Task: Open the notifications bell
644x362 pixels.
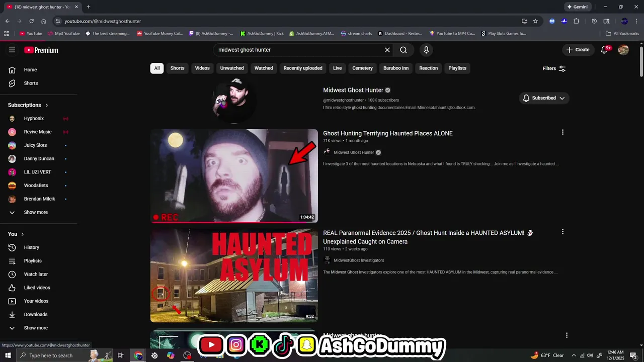Action: (605, 50)
